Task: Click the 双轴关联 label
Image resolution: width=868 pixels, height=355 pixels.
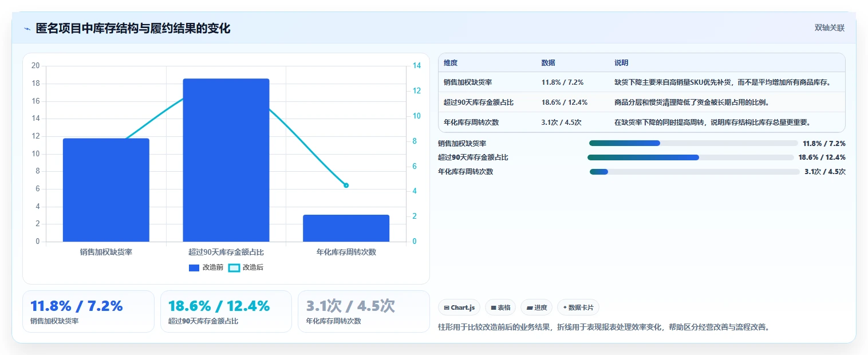Action: [x=830, y=27]
